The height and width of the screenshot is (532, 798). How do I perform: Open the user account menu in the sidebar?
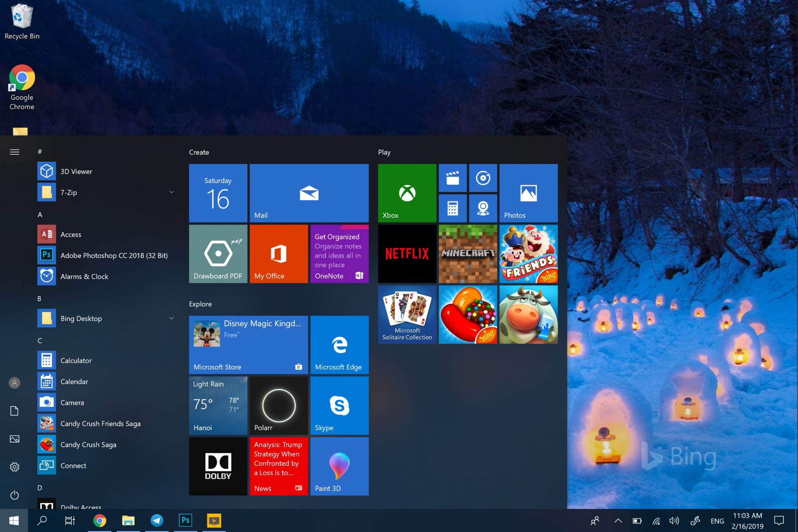[14, 382]
